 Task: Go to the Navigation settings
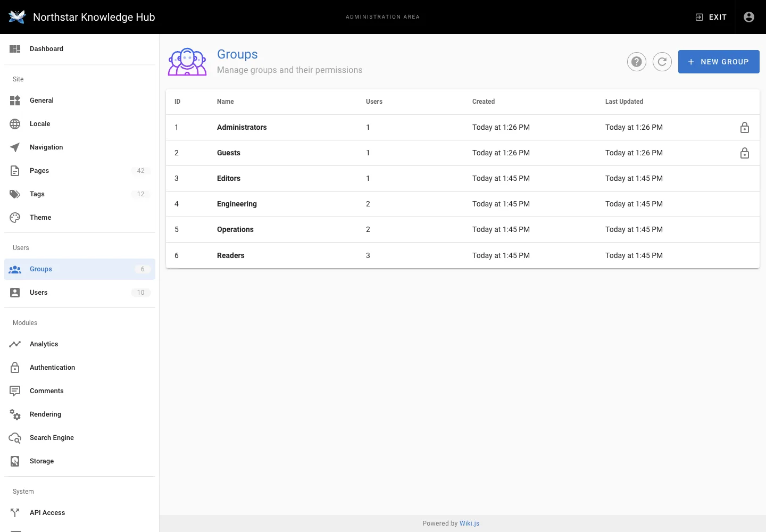(x=80, y=147)
